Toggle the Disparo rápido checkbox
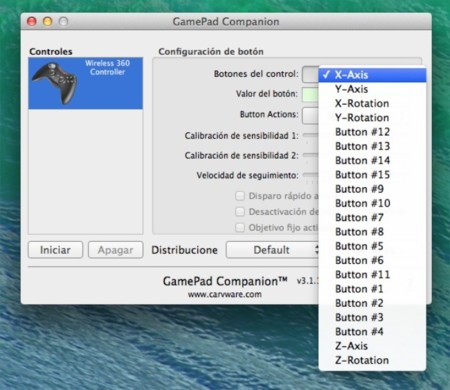Viewport: 450px width, 390px height. tap(240, 196)
